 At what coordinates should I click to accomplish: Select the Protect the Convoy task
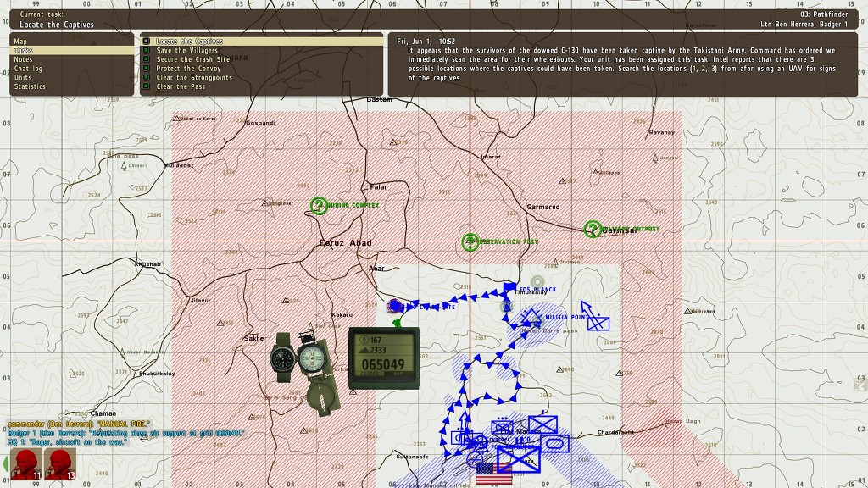(188, 69)
